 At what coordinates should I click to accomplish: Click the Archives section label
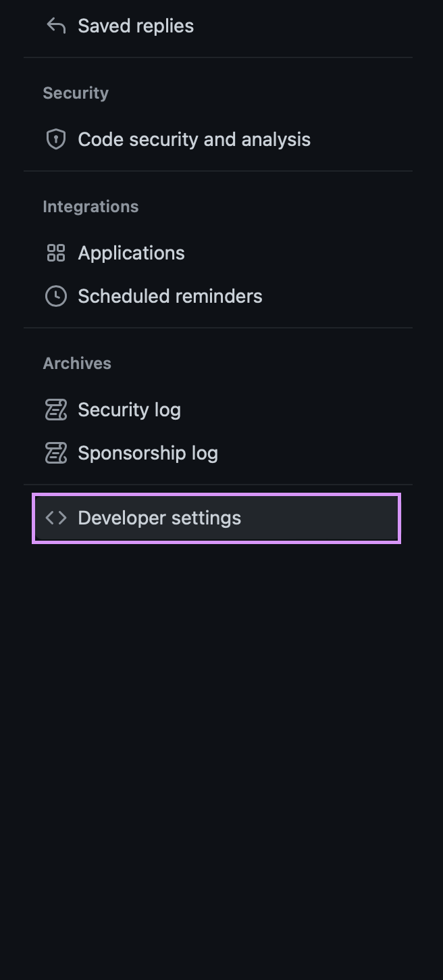(x=77, y=363)
